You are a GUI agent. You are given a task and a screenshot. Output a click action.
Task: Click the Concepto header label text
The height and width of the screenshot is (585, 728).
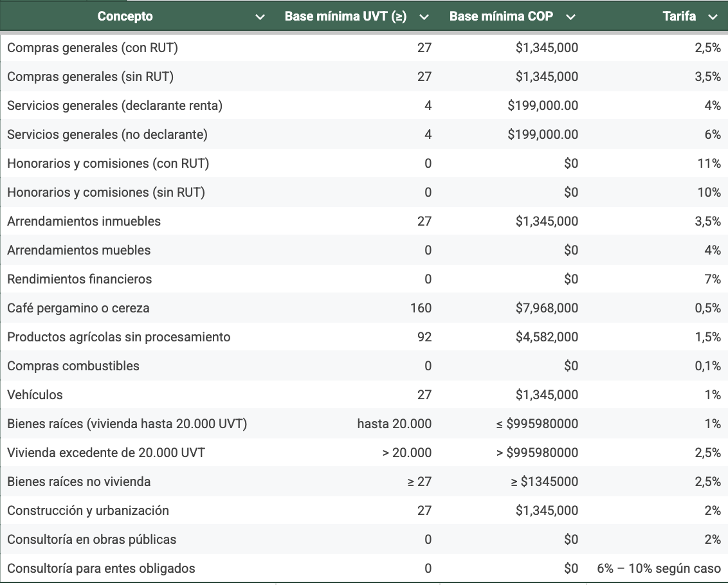(x=125, y=17)
